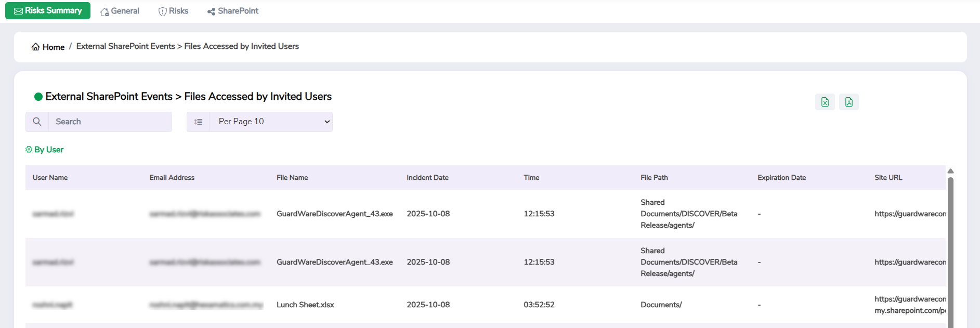Open the Risks tab

pos(173,11)
